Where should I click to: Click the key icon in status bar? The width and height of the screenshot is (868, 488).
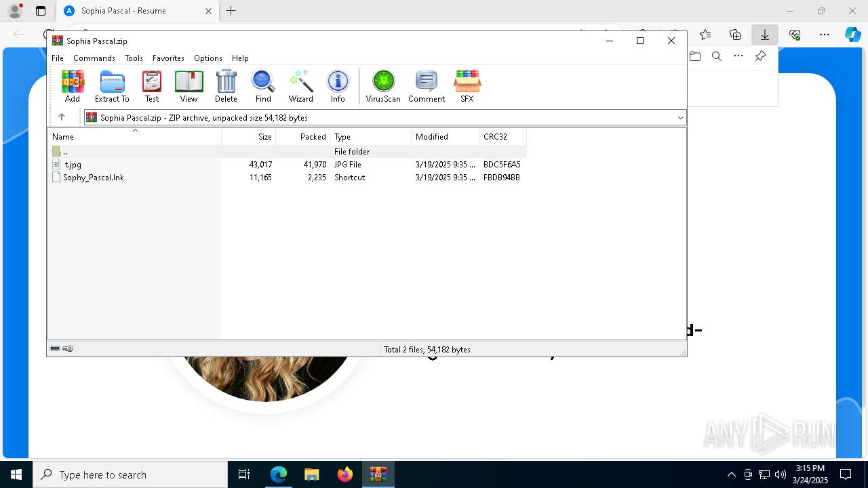click(68, 348)
